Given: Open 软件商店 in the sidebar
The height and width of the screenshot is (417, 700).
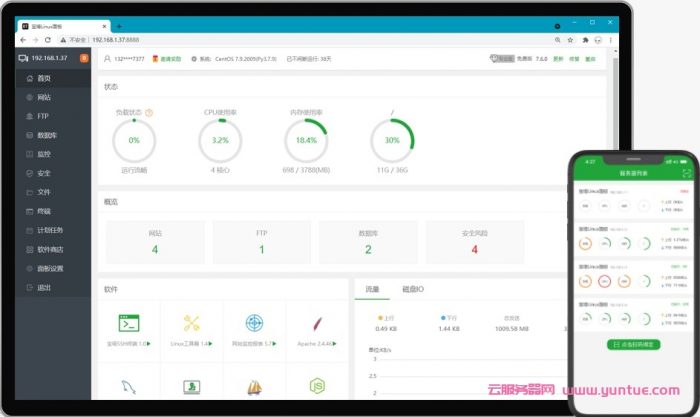Looking at the screenshot, I should coord(50,249).
